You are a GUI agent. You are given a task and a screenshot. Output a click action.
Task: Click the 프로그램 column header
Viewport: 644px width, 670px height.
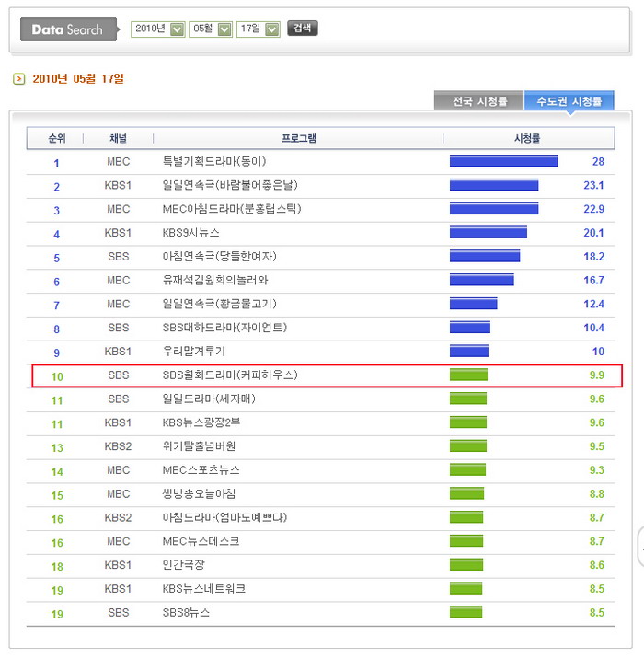point(298,138)
